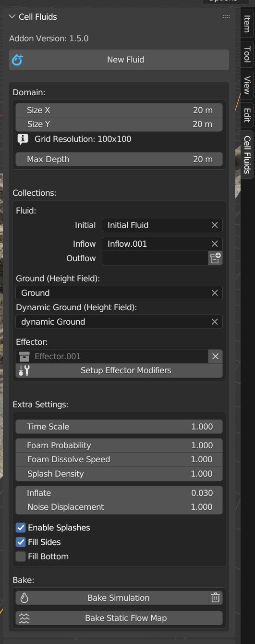The height and width of the screenshot is (644, 255).
Task: Click the Splash Density field
Action: pos(119,474)
